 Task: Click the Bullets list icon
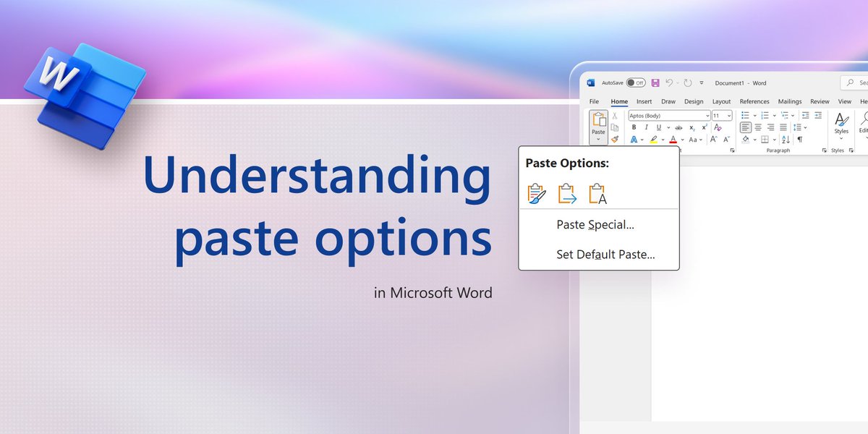coord(745,116)
